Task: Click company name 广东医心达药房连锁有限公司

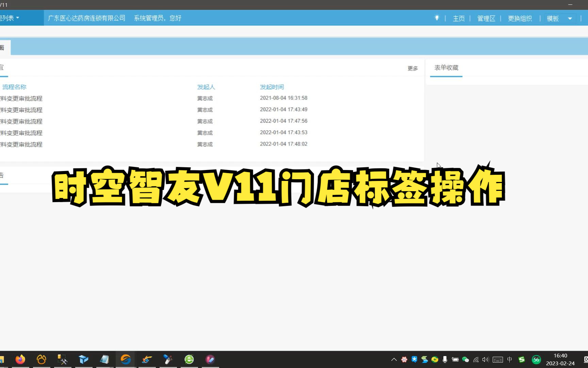Action: pos(86,18)
